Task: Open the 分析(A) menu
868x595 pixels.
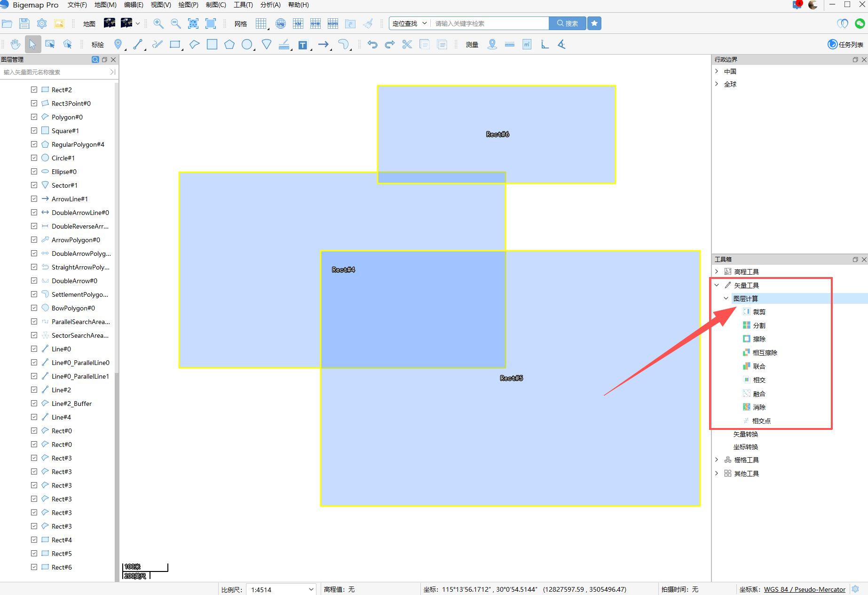Action: 270,5
